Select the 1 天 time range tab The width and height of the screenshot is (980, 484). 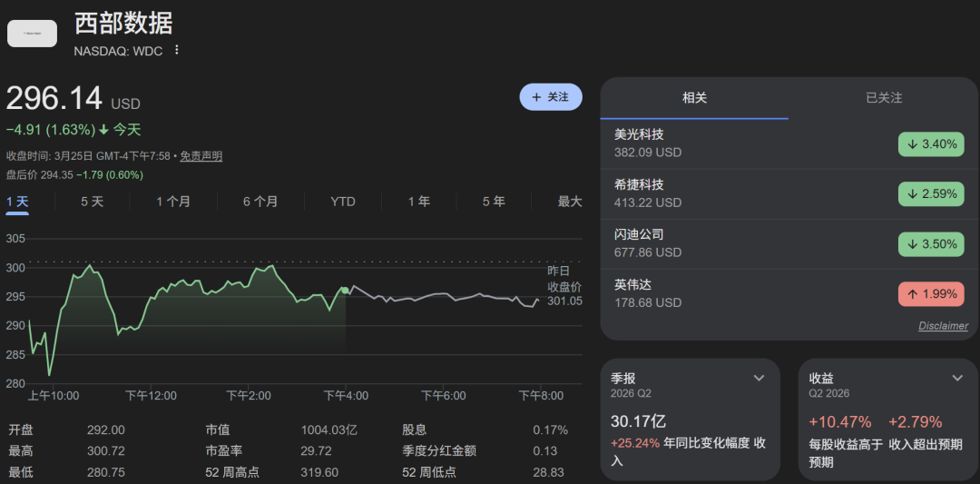pos(17,202)
